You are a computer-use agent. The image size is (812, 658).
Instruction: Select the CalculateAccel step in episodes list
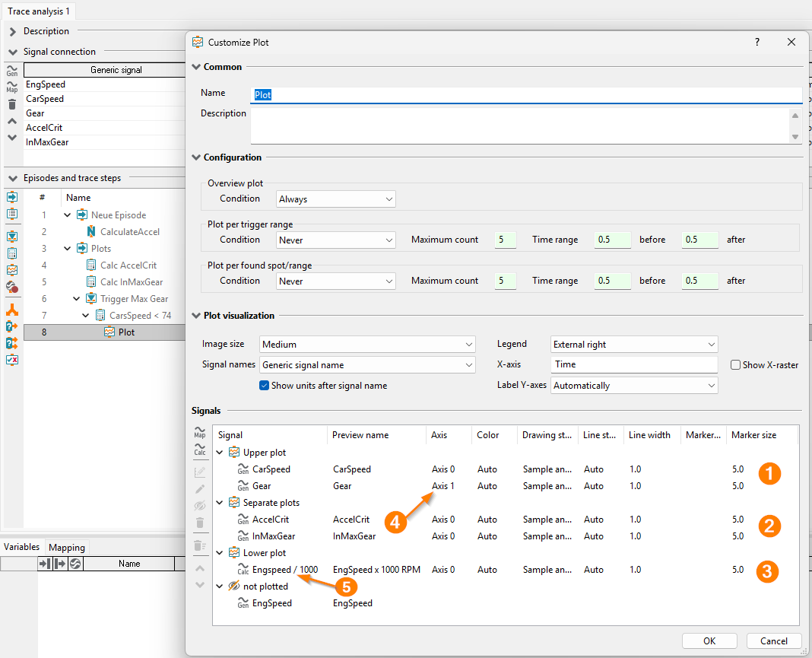(130, 231)
